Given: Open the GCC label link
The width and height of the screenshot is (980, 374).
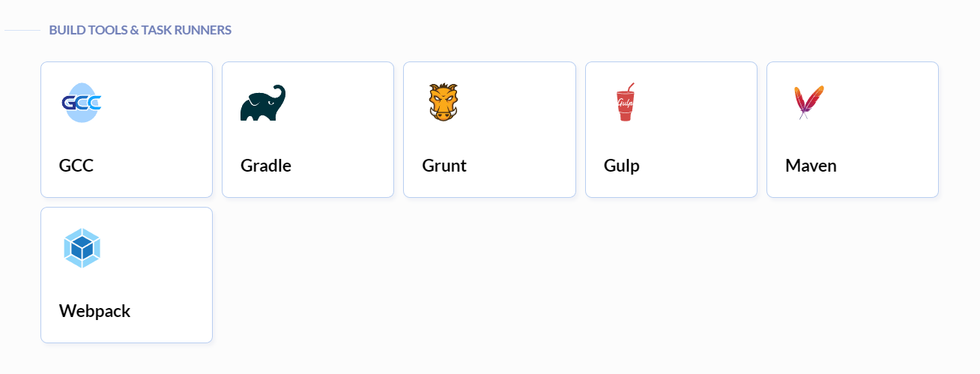Looking at the screenshot, I should click(x=76, y=166).
